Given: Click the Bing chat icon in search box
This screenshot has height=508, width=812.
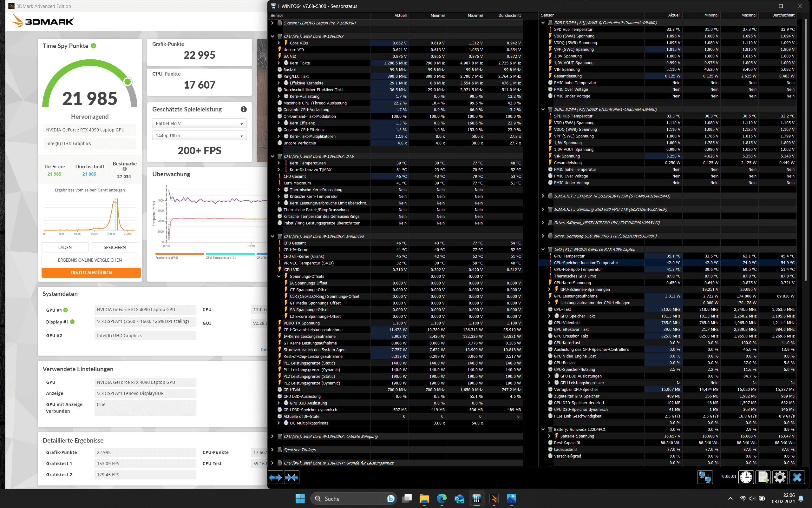Looking at the screenshot, I should pos(390,498).
